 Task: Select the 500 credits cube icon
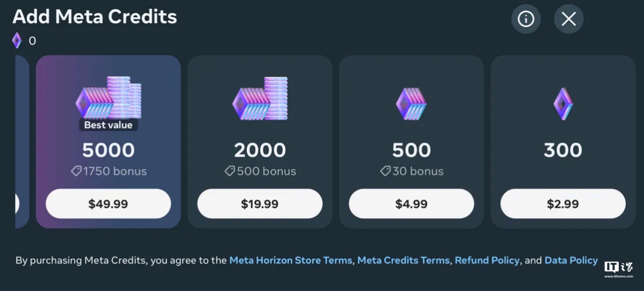411,104
